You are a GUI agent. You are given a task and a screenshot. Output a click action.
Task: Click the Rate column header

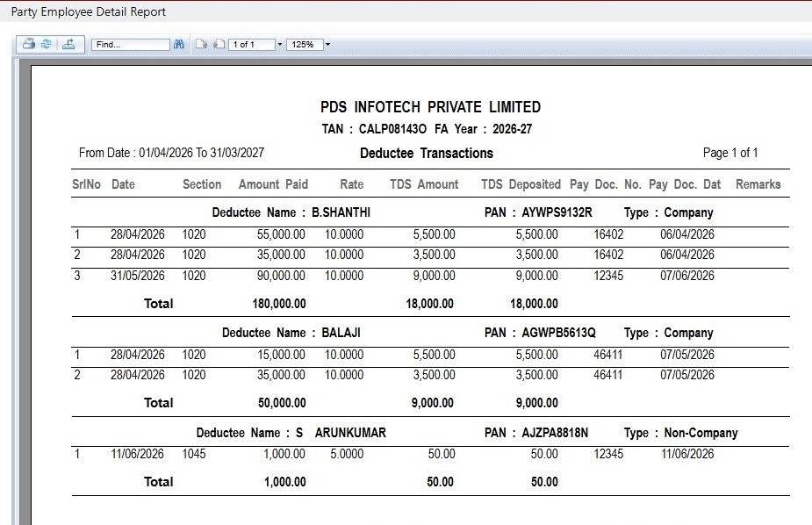click(352, 184)
